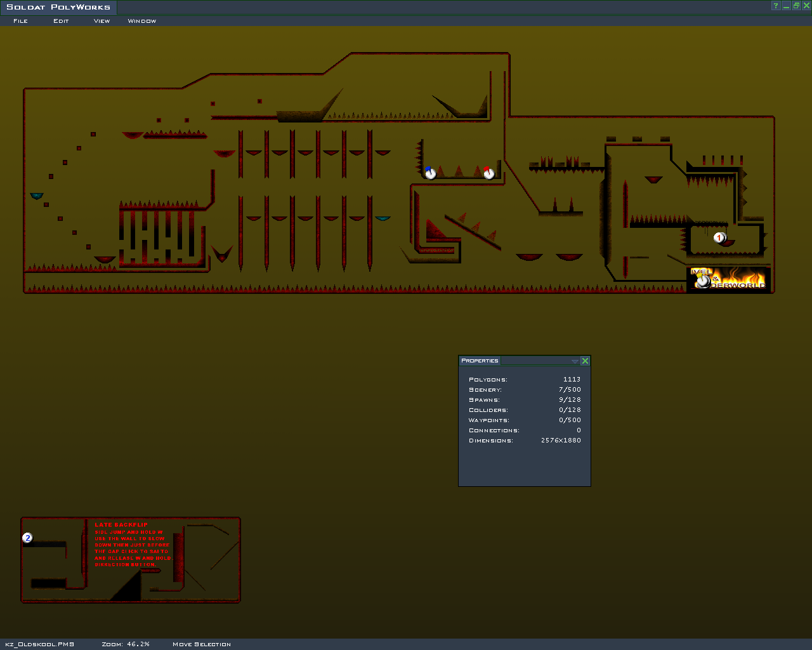Open the Window menu

click(x=141, y=21)
